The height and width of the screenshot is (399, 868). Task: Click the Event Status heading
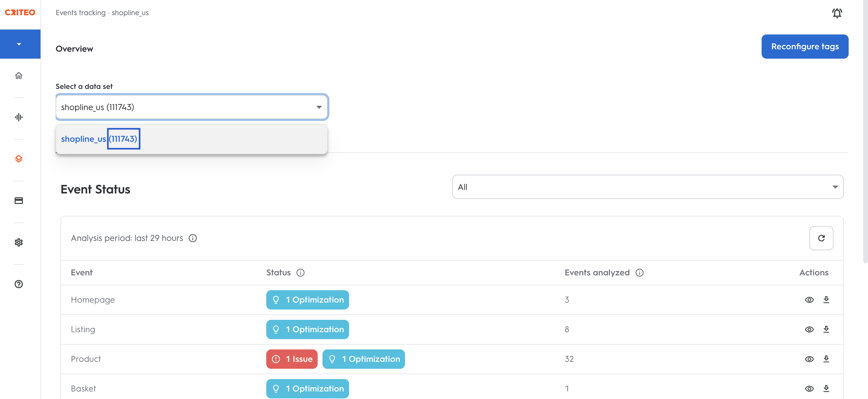tap(96, 190)
